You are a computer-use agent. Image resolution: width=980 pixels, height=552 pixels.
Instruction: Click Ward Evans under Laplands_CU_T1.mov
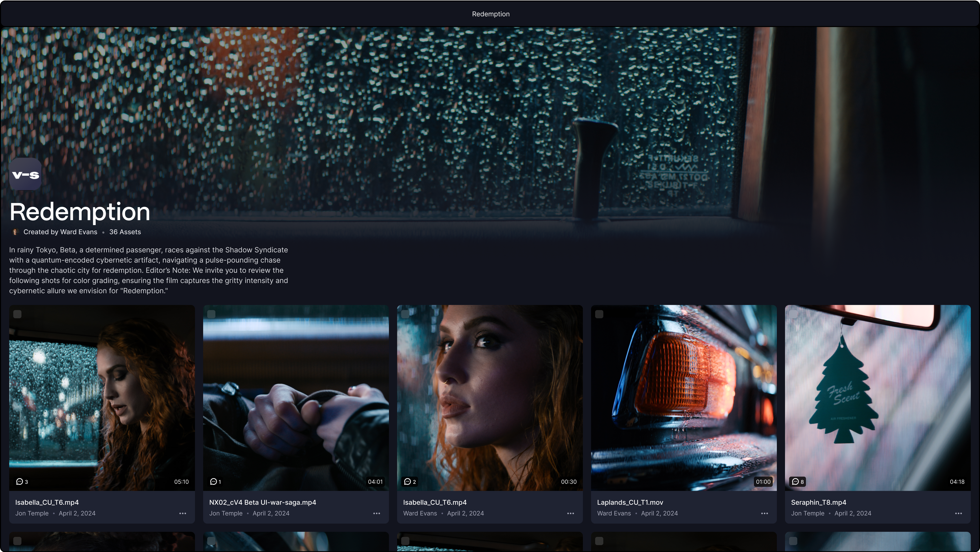pos(614,513)
